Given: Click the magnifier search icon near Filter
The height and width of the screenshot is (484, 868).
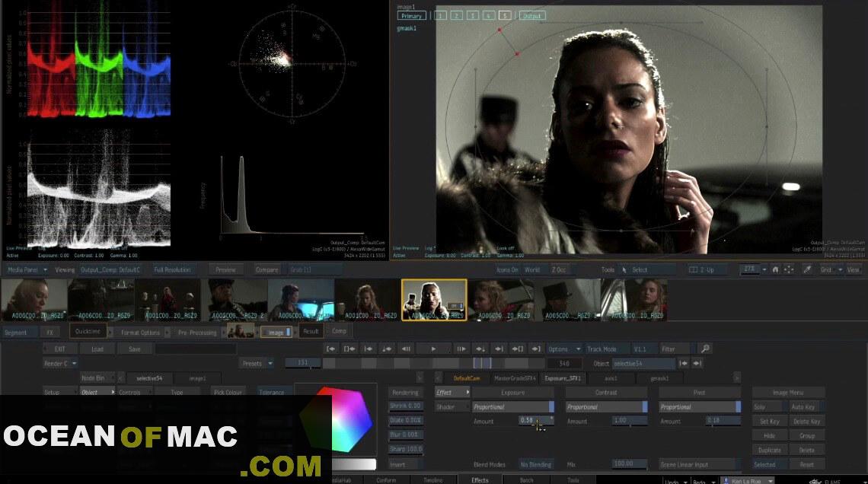Looking at the screenshot, I should click(705, 349).
